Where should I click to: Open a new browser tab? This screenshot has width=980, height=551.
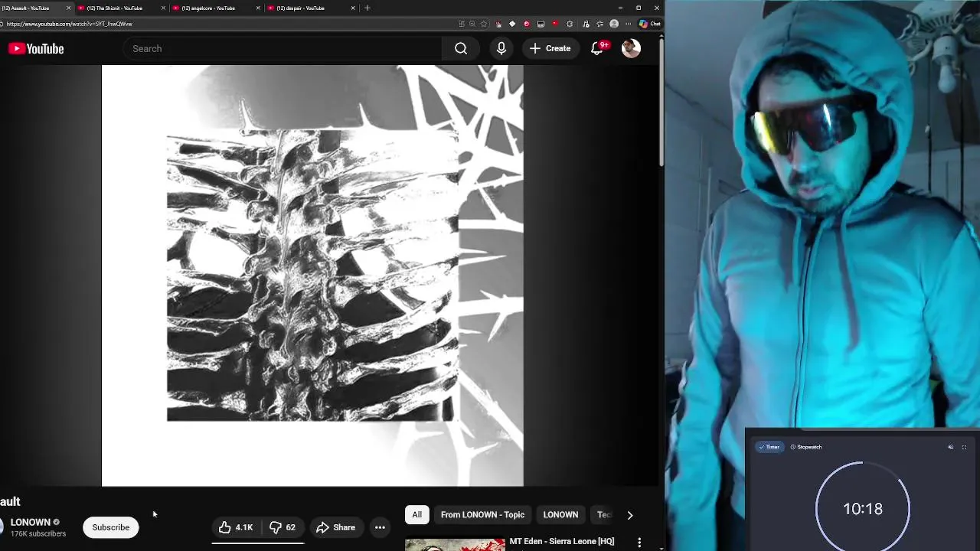[367, 8]
